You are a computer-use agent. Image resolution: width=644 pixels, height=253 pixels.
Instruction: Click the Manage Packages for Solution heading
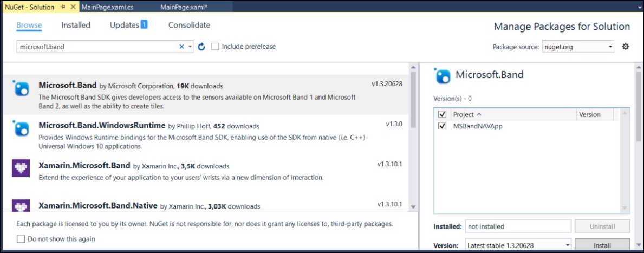[562, 27]
